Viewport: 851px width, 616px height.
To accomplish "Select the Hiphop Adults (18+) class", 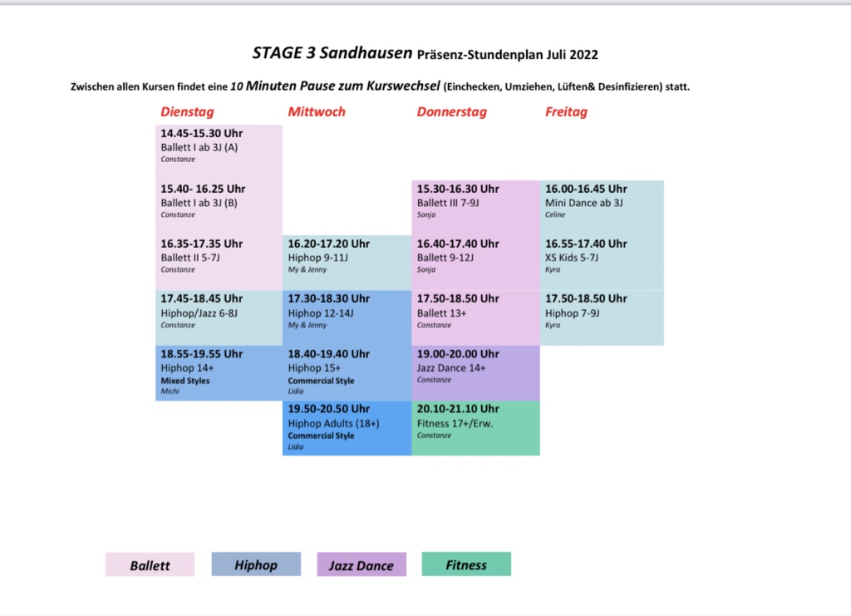I will [x=347, y=427].
